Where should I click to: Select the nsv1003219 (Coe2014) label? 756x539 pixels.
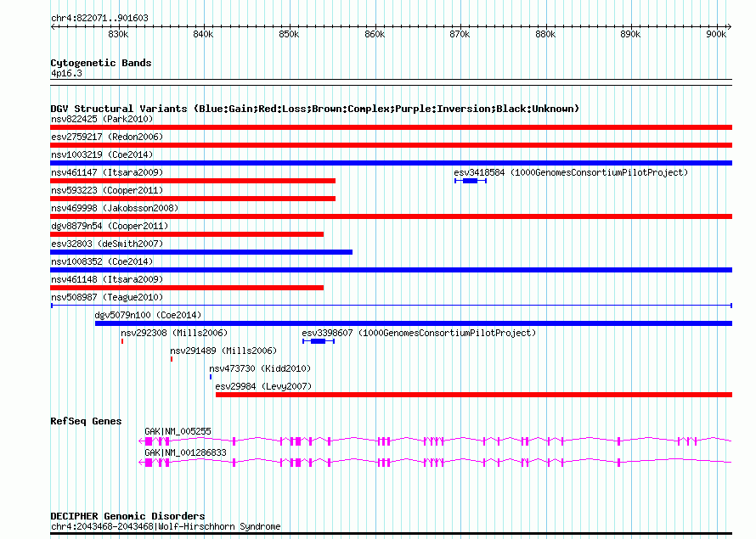102,154
